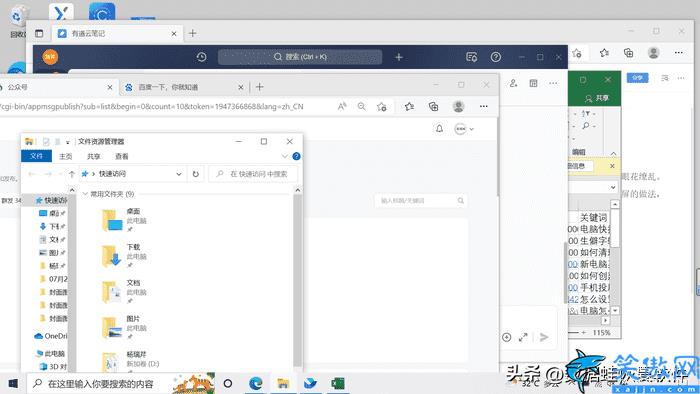Select 快速访问 in navigation pane
Image resolution: width=700 pixels, height=394 pixels.
point(50,200)
